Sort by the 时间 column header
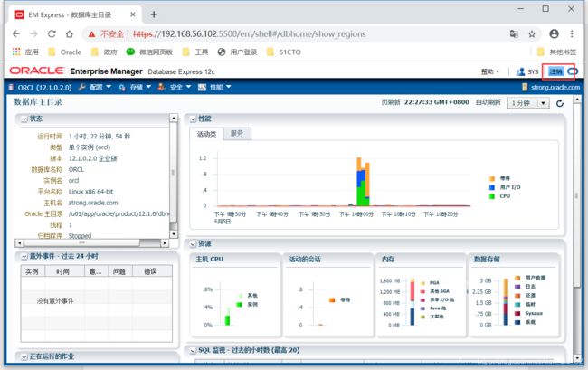Viewport: 588px width, 370px height. click(64, 271)
